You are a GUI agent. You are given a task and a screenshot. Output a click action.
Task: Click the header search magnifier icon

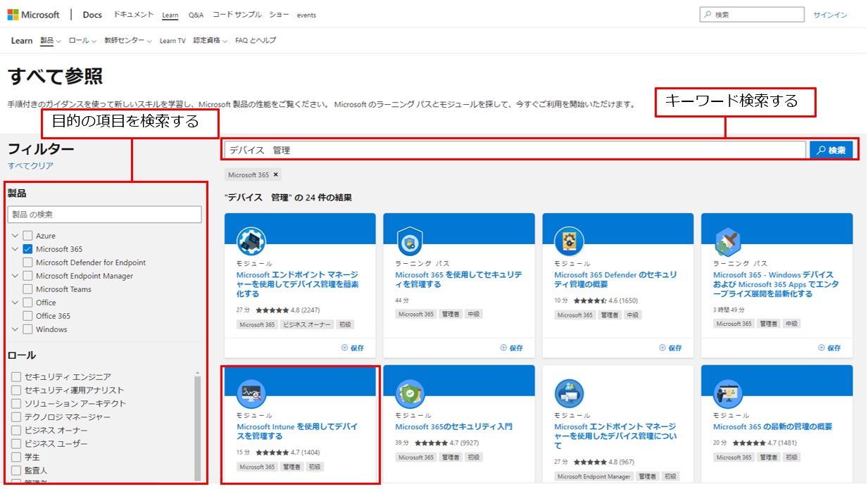point(707,15)
